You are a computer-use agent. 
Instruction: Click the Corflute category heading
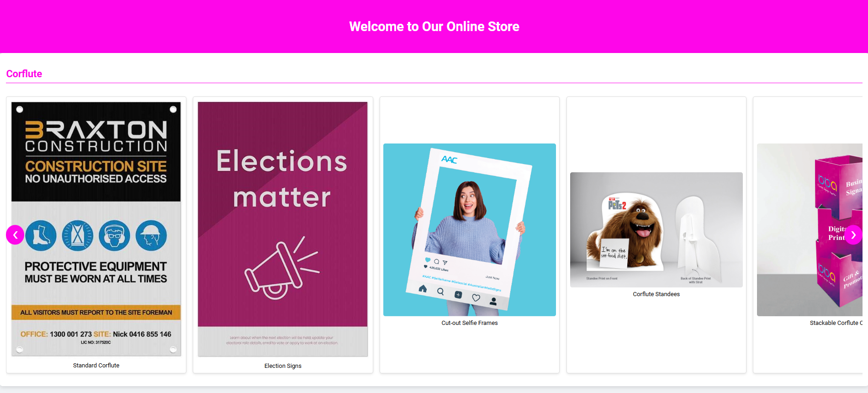[24, 74]
